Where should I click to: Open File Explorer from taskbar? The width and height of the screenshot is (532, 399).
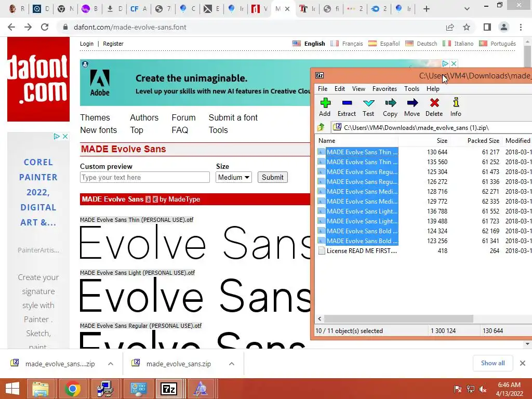pyautogui.click(x=41, y=389)
